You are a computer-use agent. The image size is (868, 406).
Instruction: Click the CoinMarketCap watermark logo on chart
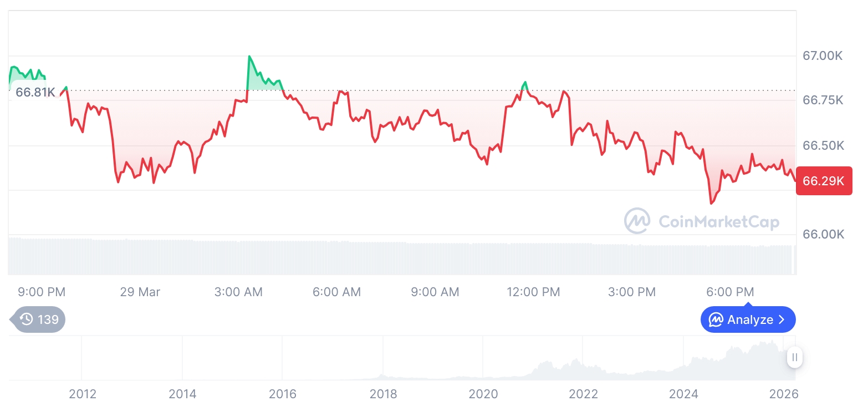(637, 221)
